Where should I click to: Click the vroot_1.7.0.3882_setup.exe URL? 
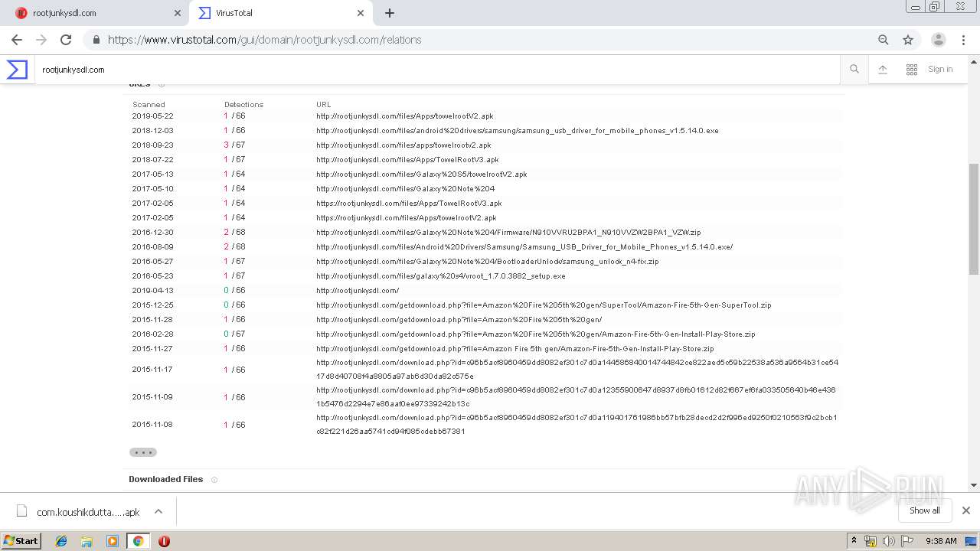pyautogui.click(x=441, y=276)
